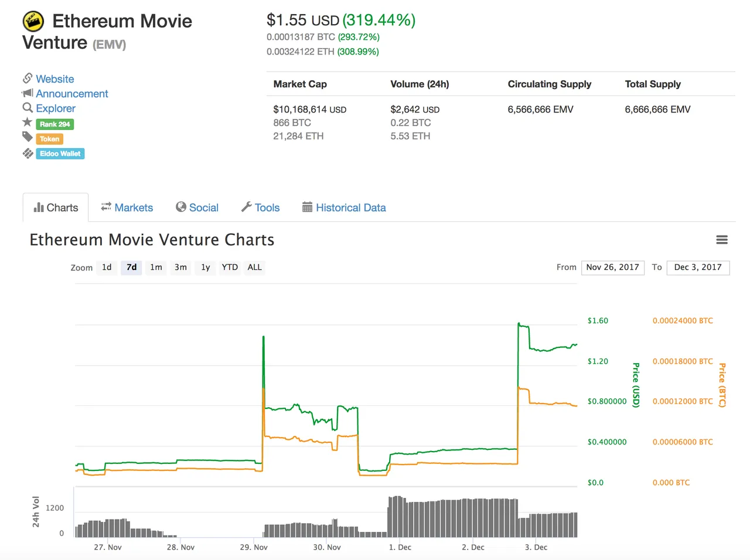Click the $10,168,614 USD market cap value
750x560 pixels.
pyautogui.click(x=310, y=110)
